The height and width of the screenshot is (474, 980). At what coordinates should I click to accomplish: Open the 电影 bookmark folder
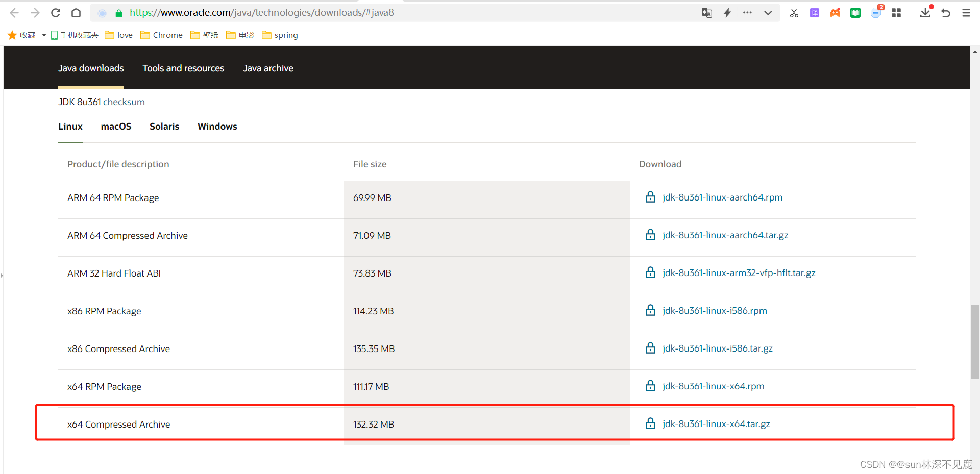(x=240, y=35)
